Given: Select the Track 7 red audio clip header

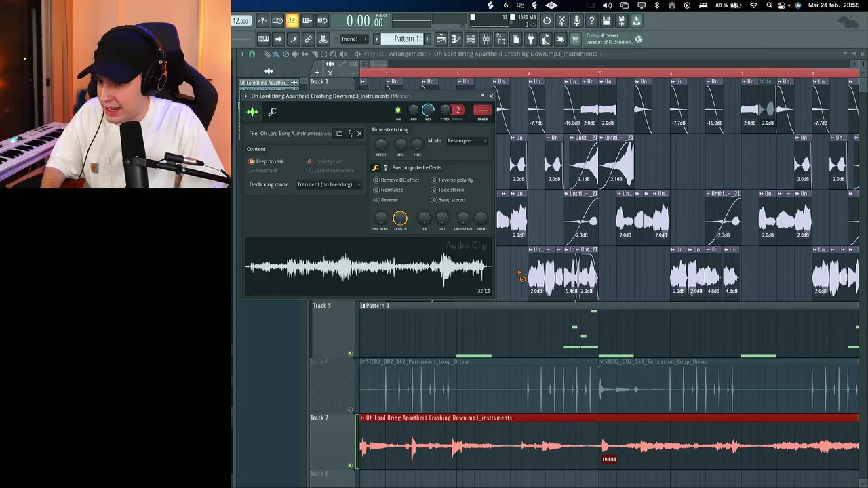Looking at the screenshot, I should pyautogui.click(x=609, y=418).
